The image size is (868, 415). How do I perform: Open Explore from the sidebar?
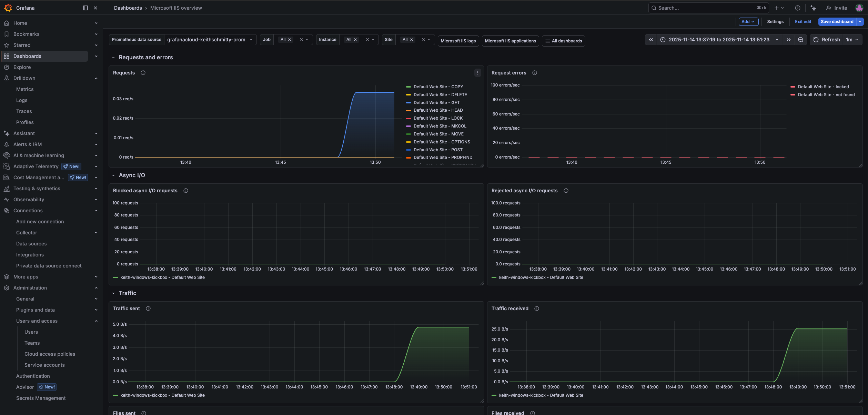[x=22, y=67]
